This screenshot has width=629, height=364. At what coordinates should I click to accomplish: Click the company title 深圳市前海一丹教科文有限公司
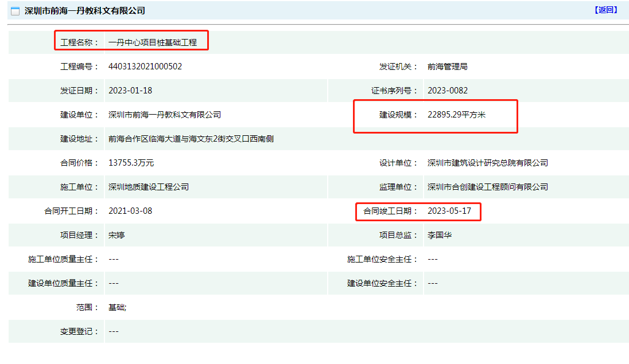click(x=85, y=11)
